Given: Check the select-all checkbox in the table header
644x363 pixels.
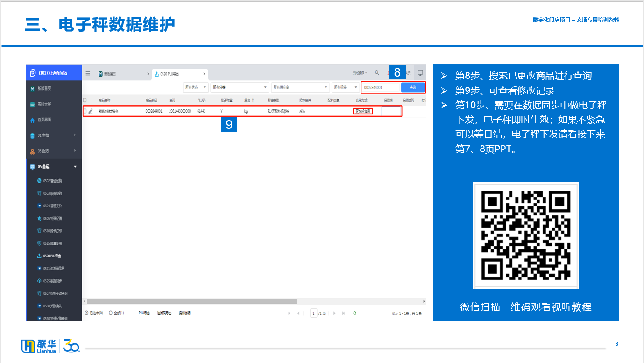Looking at the screenshot, I should pyautogui.click(x=85, y=100).
